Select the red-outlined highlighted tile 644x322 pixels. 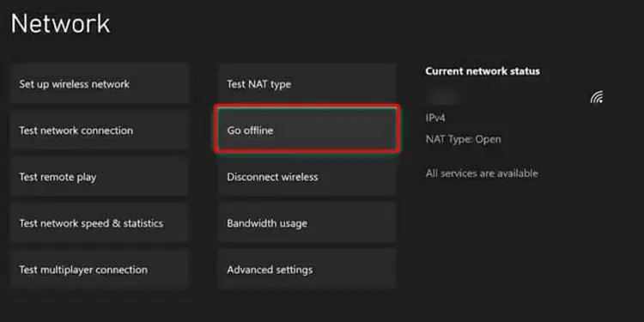point(307,130)
